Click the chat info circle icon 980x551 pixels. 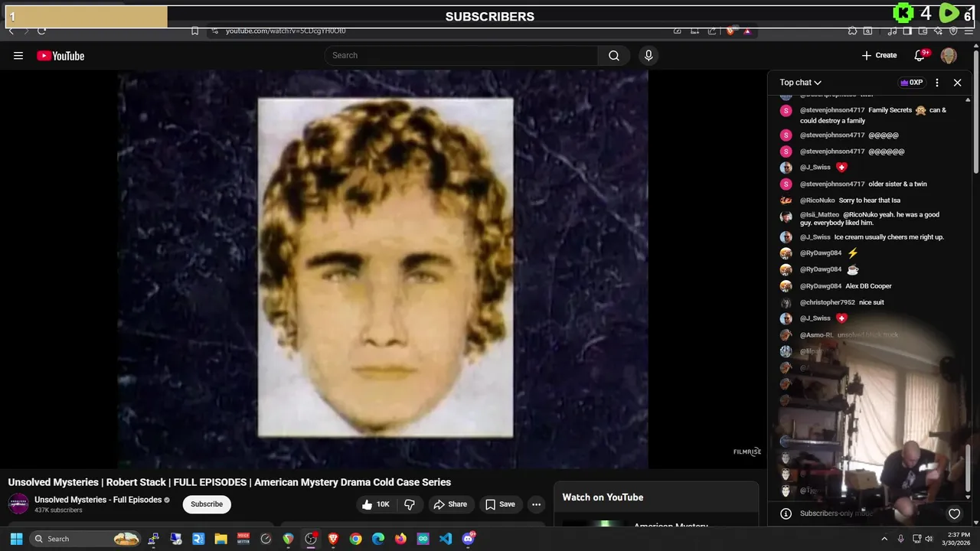pyautogui.click(x=786, y=514)
